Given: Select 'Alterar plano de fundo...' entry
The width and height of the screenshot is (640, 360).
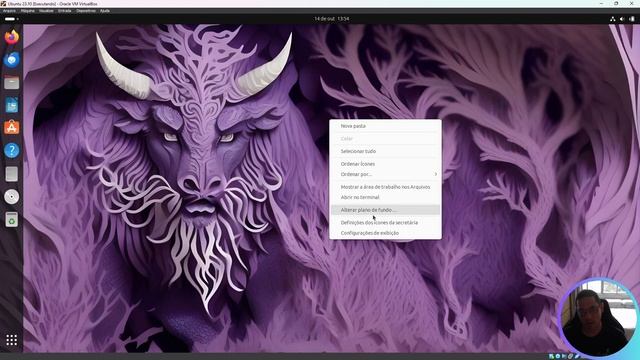Looking at the screenshot, I should pos(385,210).
